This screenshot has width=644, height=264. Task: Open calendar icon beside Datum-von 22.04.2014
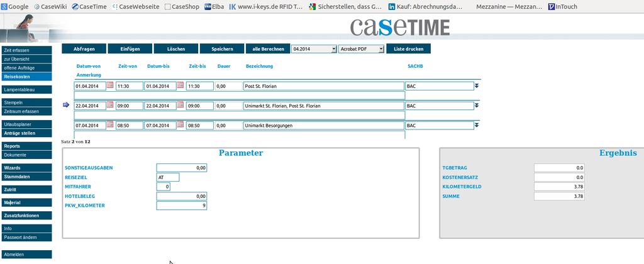tap(110, 105)
